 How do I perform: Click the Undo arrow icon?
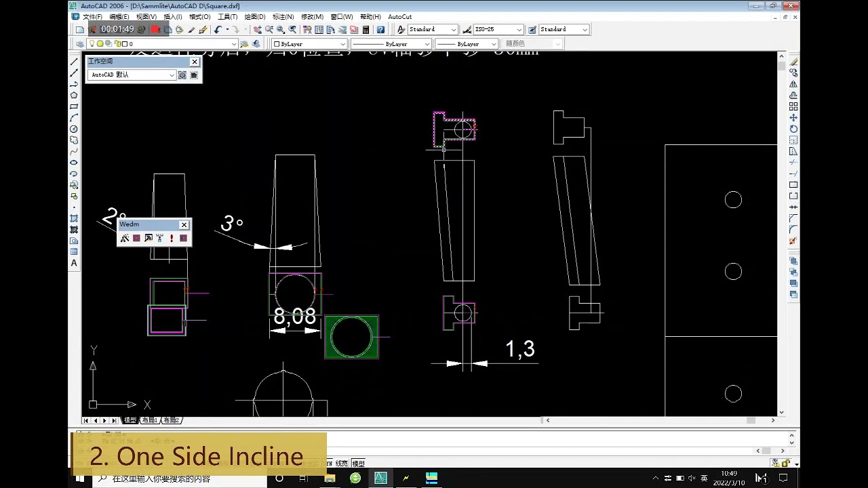pos(218,30)
